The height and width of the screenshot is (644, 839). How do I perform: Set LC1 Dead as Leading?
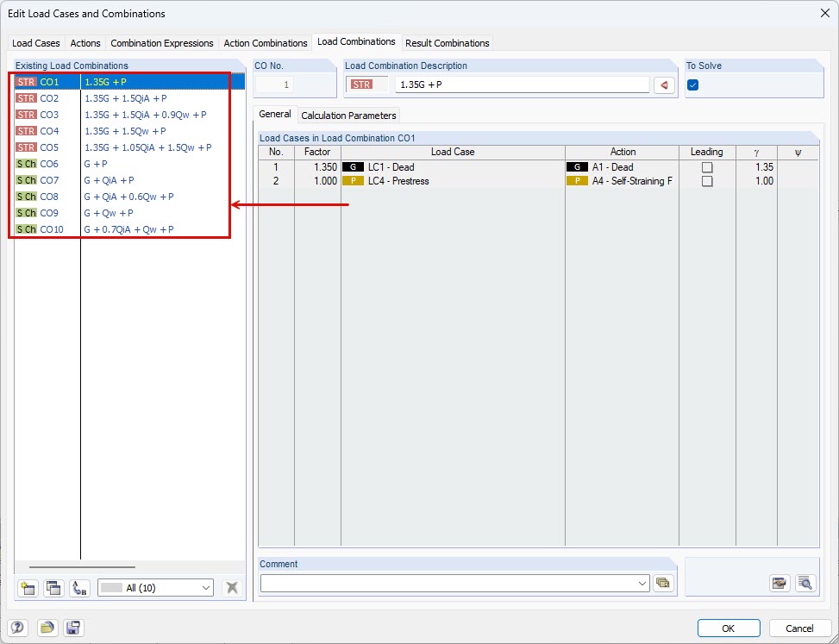point(706,166)
